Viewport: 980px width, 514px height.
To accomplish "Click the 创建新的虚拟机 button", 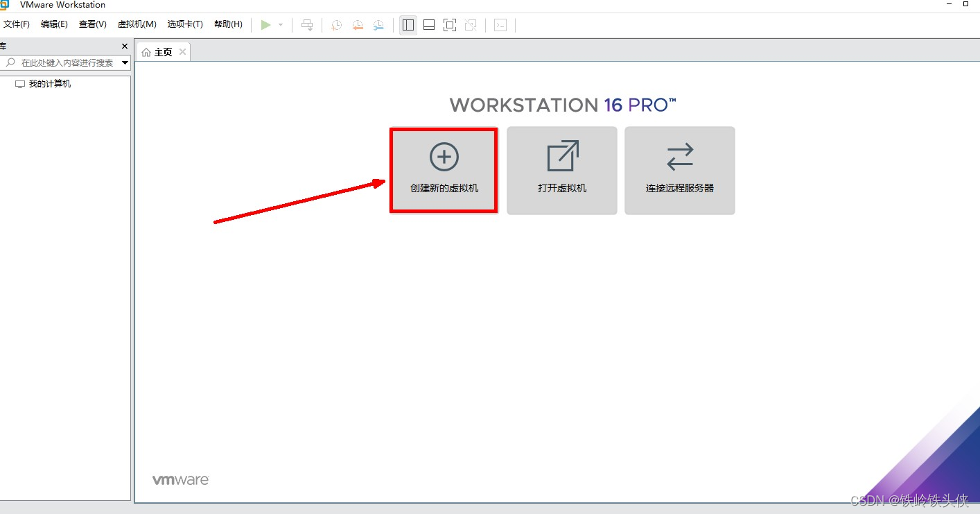I will 444,170.
